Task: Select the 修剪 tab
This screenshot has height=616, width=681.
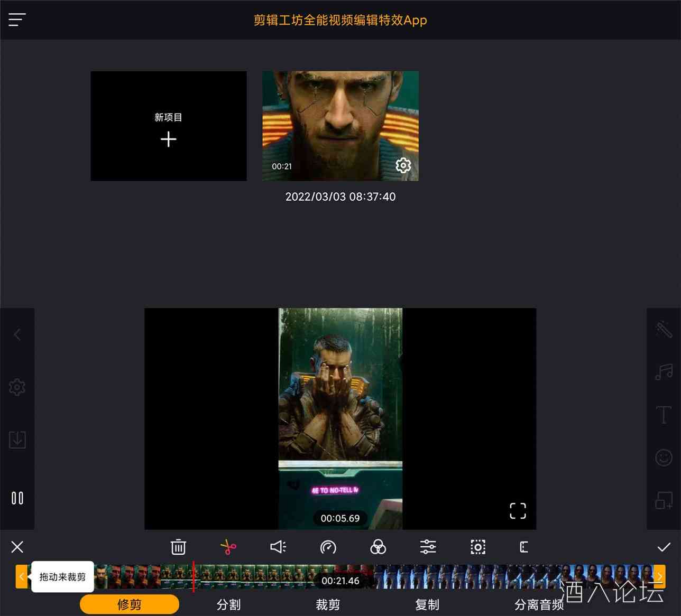Action: point(130,604)
